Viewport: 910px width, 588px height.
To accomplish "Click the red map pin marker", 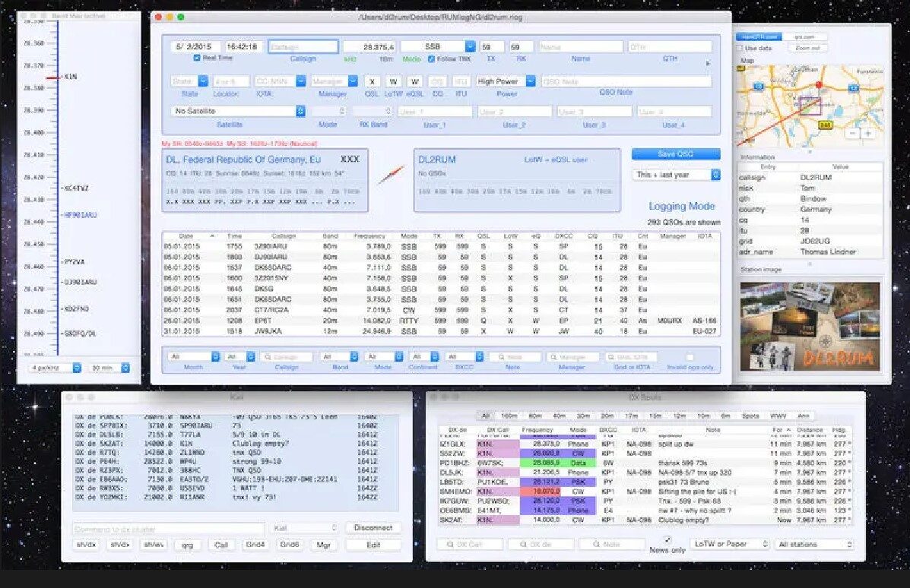I will (x=819, y=85).
